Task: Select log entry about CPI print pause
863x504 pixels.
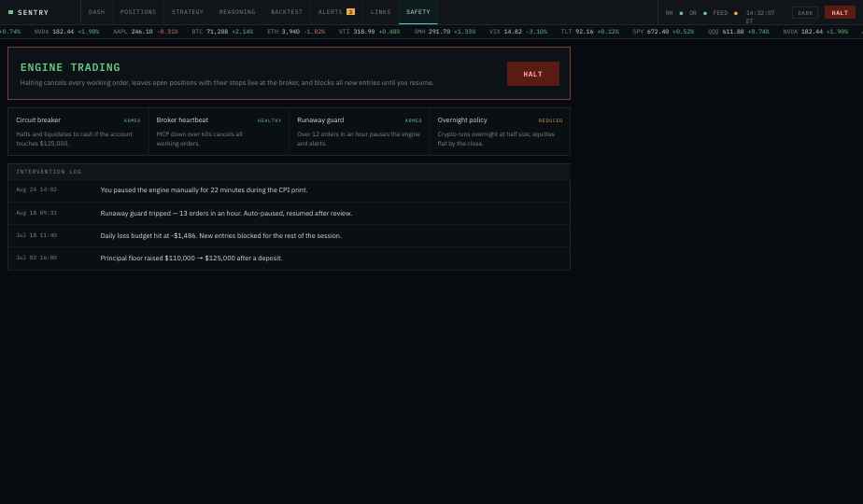Action: (x=289, y=189)
